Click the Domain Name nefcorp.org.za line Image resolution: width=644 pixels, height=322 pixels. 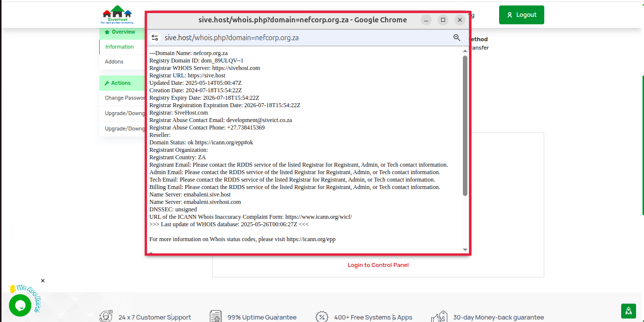click(x=189, y=53)
